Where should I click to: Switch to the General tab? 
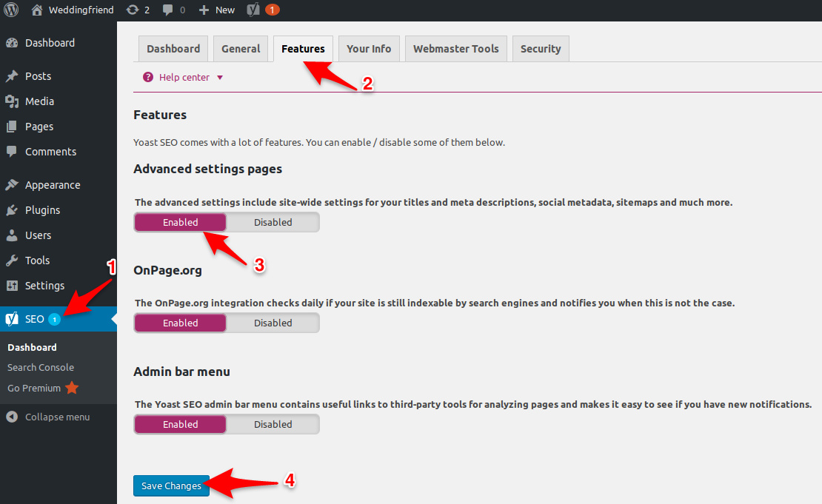[241, 49]
